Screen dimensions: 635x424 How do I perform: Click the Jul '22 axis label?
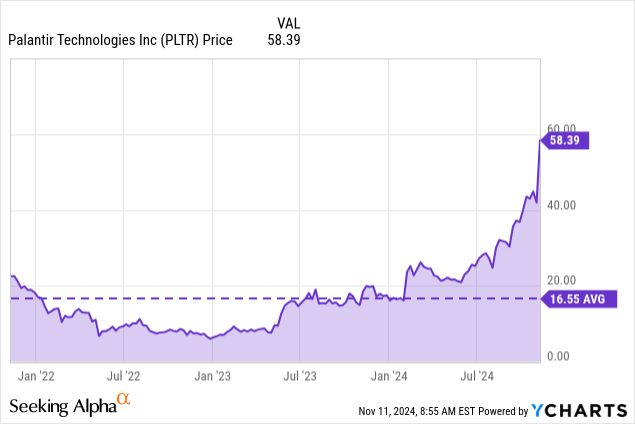pyautogui.click(x=125, y=376)
